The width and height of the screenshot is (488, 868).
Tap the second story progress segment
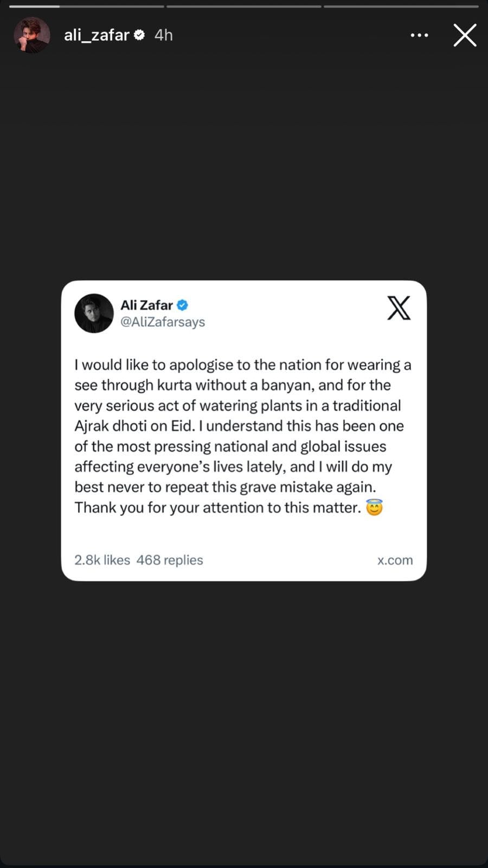pos(243,6)
